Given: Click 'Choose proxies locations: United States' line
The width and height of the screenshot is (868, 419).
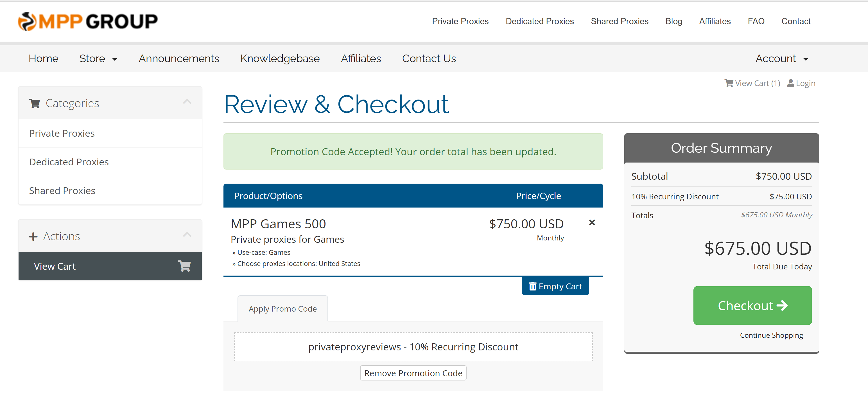Looking at the screenshot, I should click(x=296, y=263).
